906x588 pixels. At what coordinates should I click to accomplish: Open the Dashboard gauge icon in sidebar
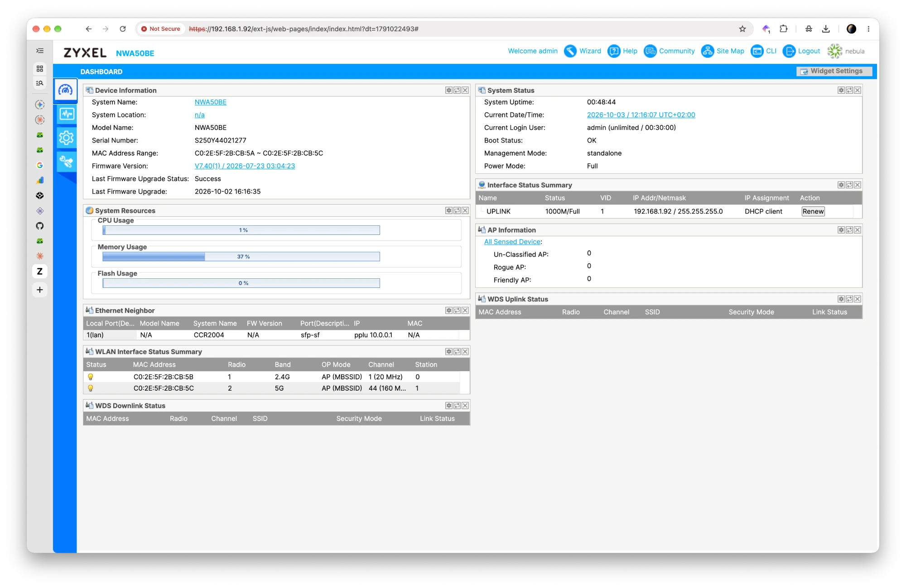[66, 90]
